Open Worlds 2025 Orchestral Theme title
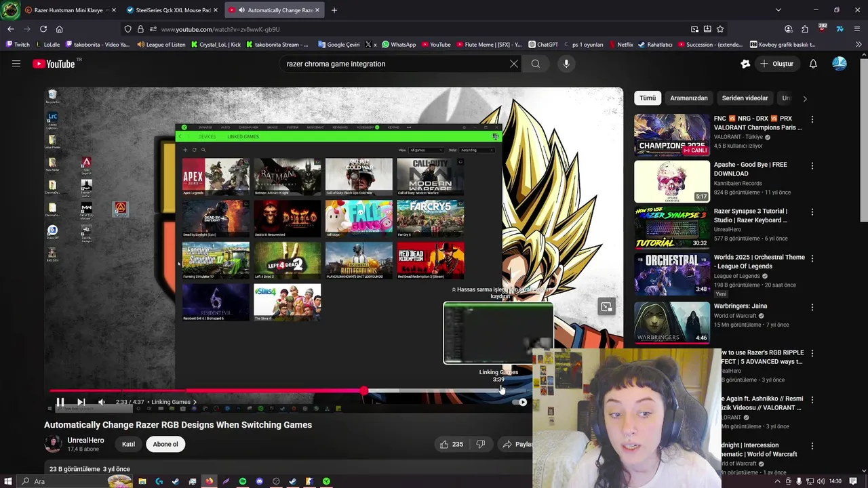868x488 pixels. pos(759,262)
